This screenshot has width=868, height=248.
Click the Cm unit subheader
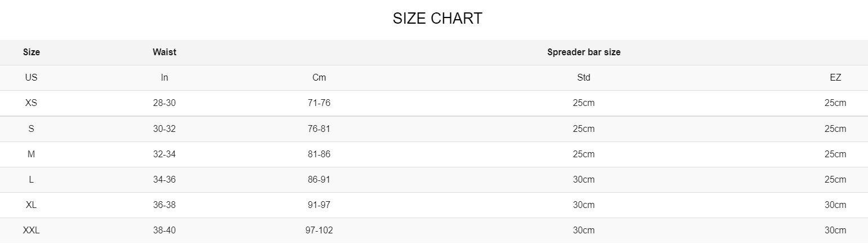tap(319, 78)
